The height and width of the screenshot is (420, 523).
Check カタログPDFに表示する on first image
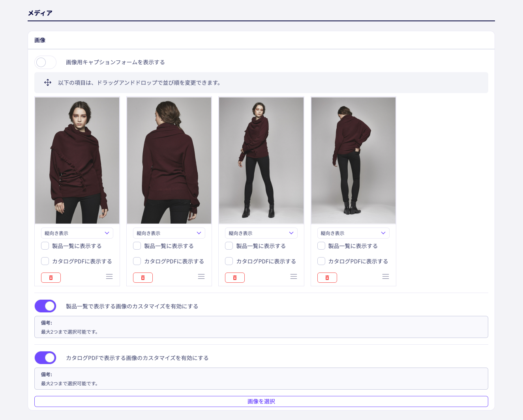45,261
